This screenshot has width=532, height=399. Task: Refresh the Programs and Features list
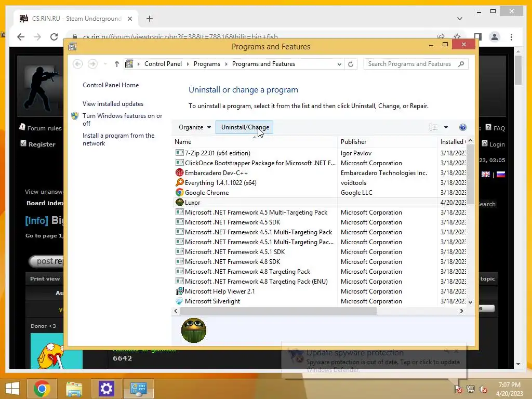351,64
